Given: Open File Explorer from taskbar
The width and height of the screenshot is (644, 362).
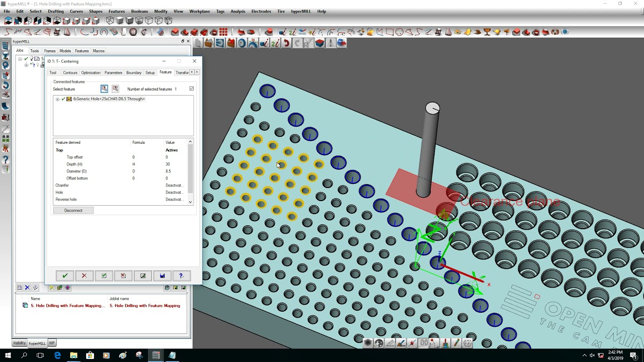Looking at the screenshot, I should (x=73, y=355).
